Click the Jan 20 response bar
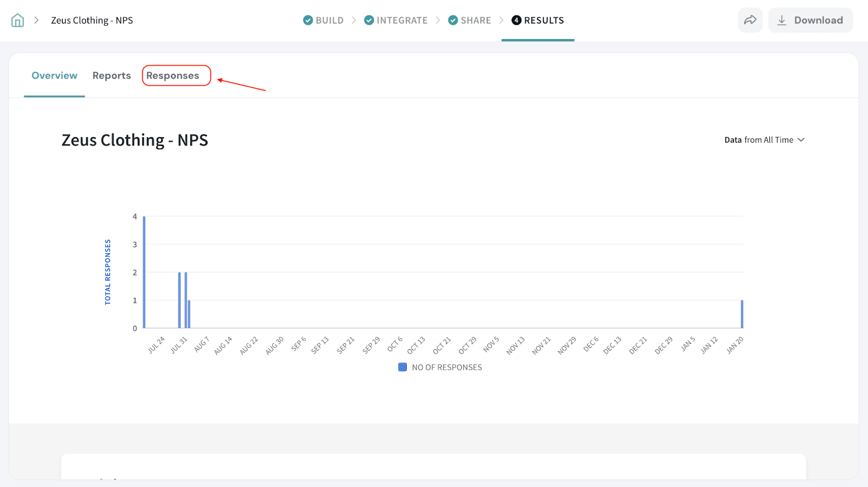The image size is (868, 487). click(x=742, y=315)
